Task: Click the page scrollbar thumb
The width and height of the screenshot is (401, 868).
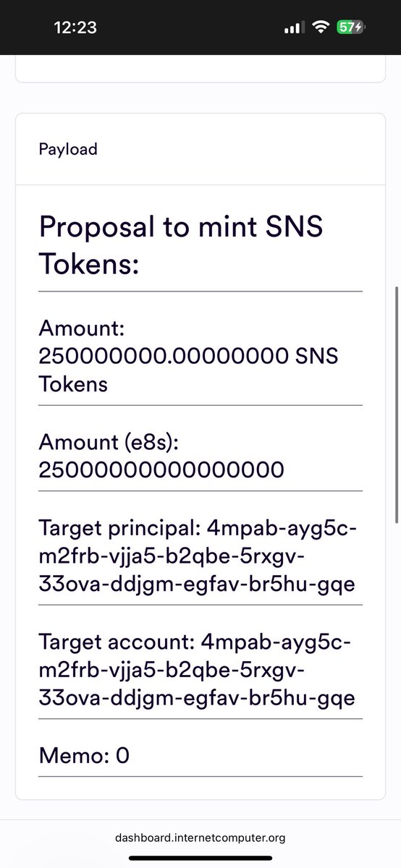Action: click(x=395, y=405)
